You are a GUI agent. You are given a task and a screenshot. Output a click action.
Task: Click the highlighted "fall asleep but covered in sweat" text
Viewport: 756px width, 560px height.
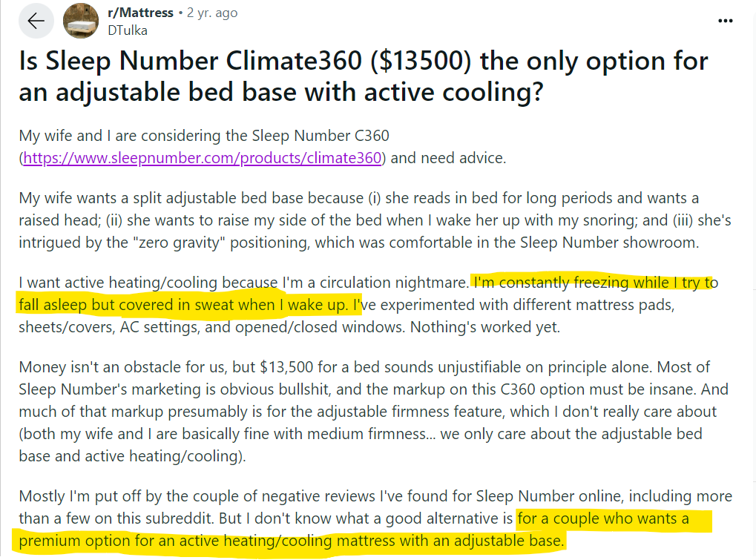coord(185,305)
